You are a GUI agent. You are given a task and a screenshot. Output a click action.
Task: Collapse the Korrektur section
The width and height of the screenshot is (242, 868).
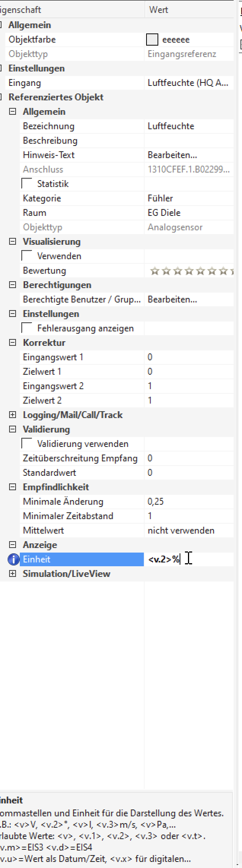[x=13, y=343]
